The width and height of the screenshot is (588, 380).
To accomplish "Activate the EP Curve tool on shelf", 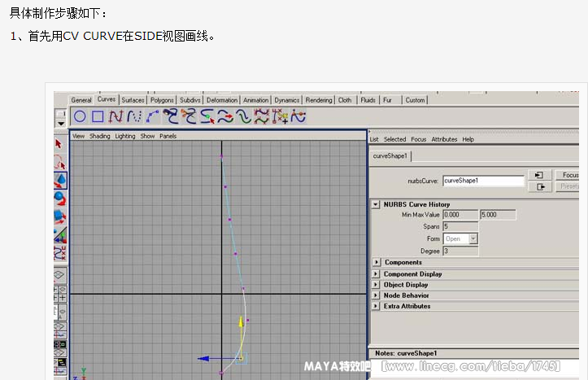I will [133, 116].
